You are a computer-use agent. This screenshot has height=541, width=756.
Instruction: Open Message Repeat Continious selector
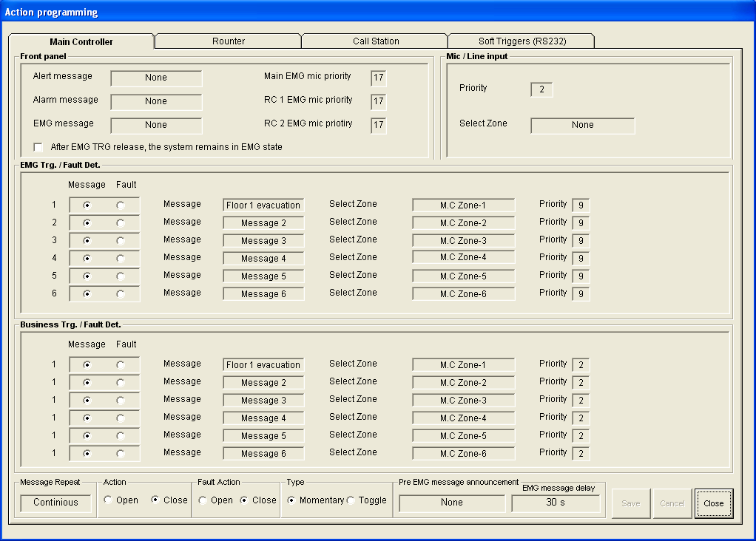[55, 503]
